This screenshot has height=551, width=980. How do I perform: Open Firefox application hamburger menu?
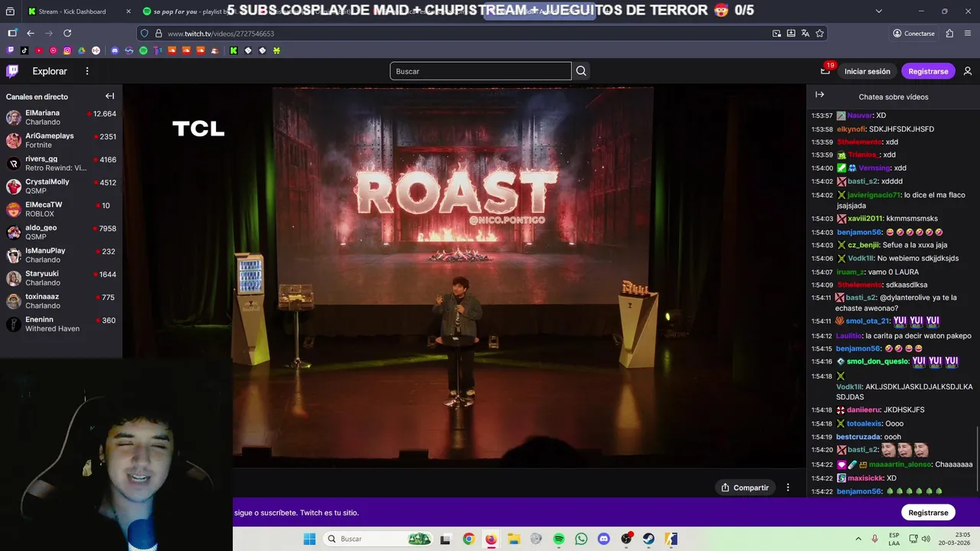click(968, 34)
